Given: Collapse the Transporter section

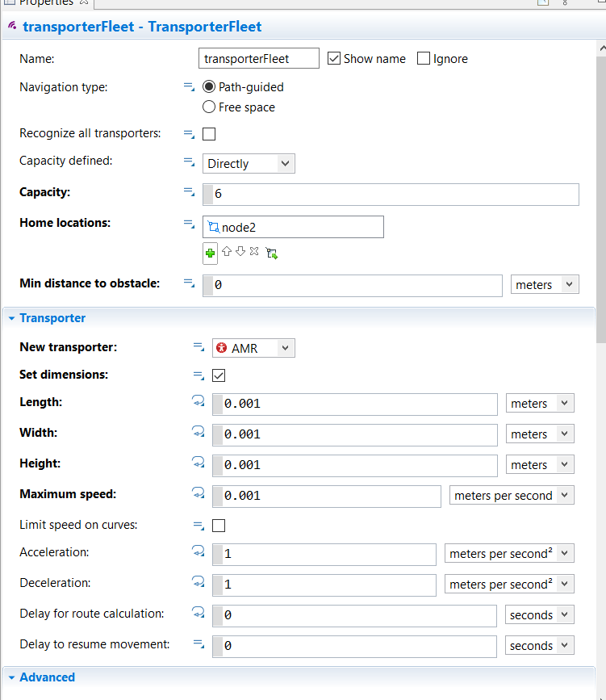Looking at the screenshot, I should (11, 318).
